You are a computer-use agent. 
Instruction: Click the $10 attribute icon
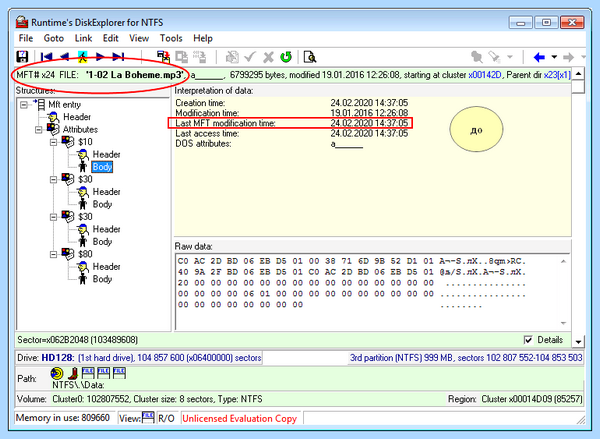tap(68, 142)
